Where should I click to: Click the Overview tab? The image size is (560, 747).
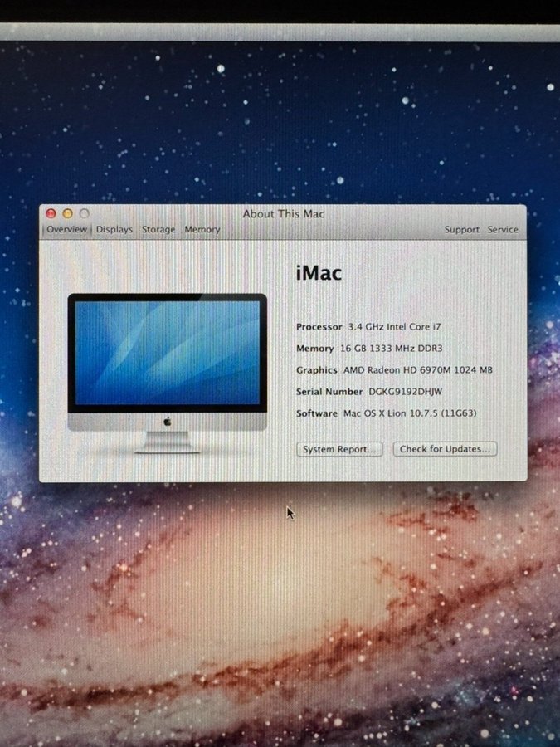[66, 230]
